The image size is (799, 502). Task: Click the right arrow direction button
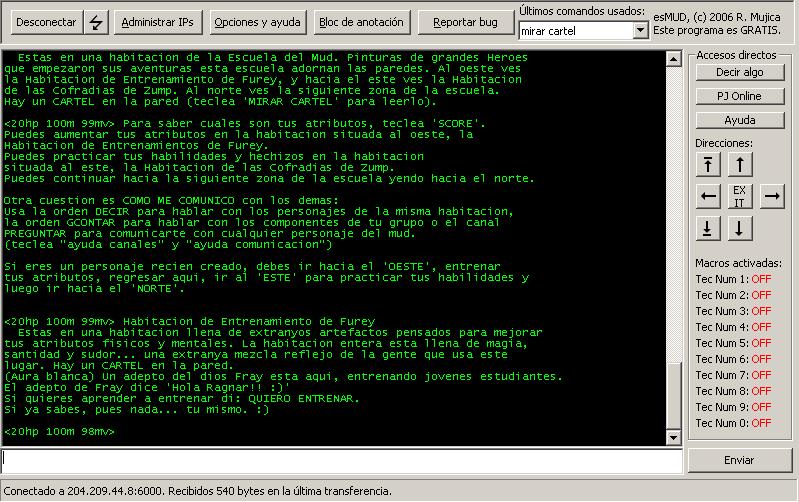coord(772,196)
